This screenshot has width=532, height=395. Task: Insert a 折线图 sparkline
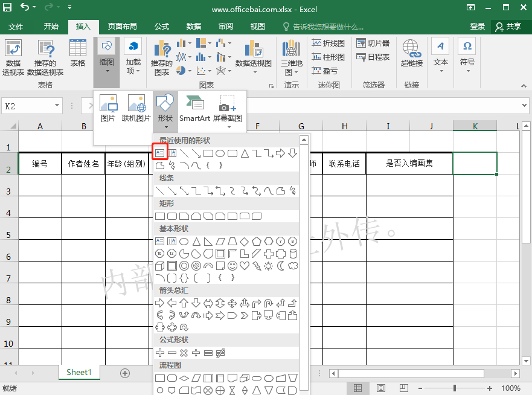pos(328,43)
